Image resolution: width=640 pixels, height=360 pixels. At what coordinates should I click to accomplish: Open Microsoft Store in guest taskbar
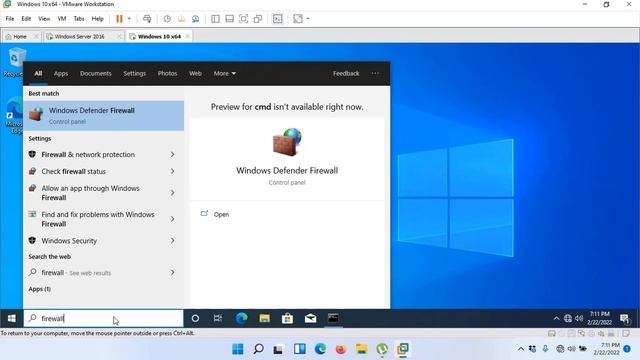pos(287,318)
